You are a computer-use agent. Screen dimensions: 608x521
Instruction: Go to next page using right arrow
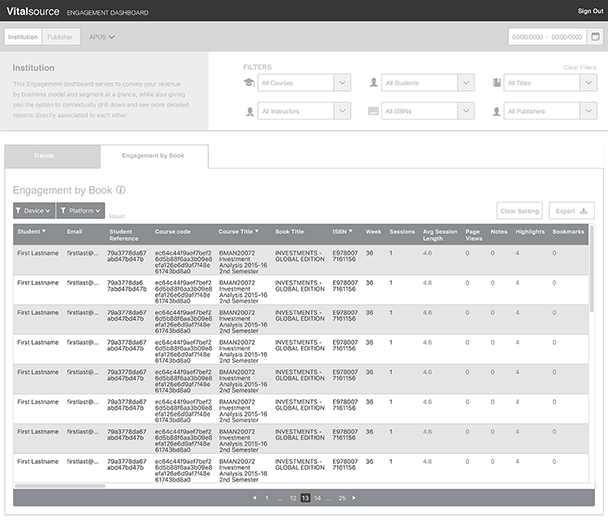(x=354, y=497)
